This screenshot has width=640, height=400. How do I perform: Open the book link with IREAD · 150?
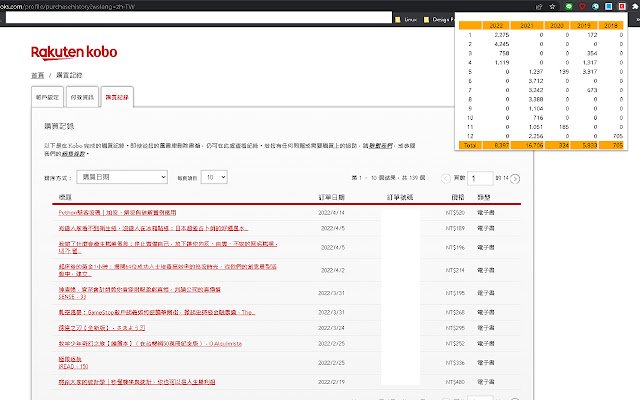[x=73, y=362]
